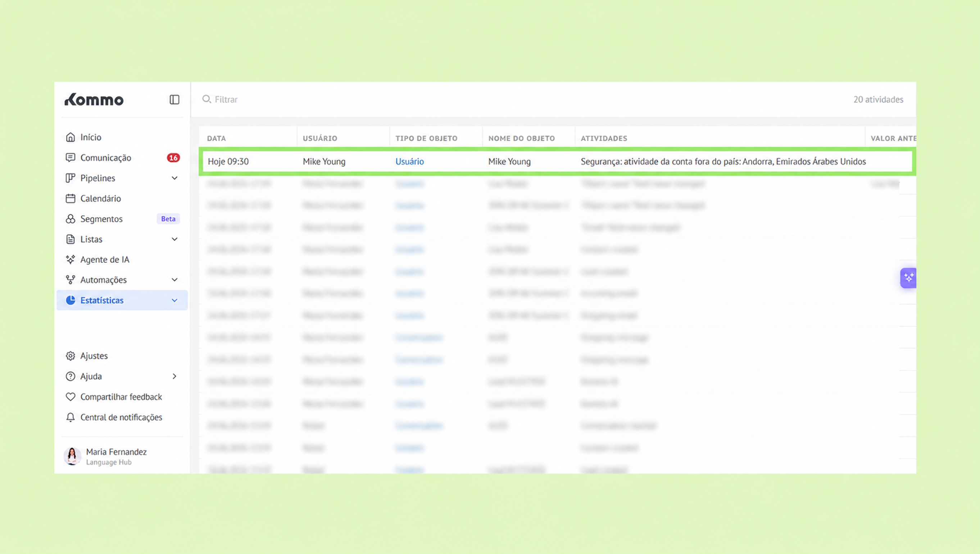The image size is (980, 554).
Task: Click the Automações branch icon
Action: pos(71,280)
